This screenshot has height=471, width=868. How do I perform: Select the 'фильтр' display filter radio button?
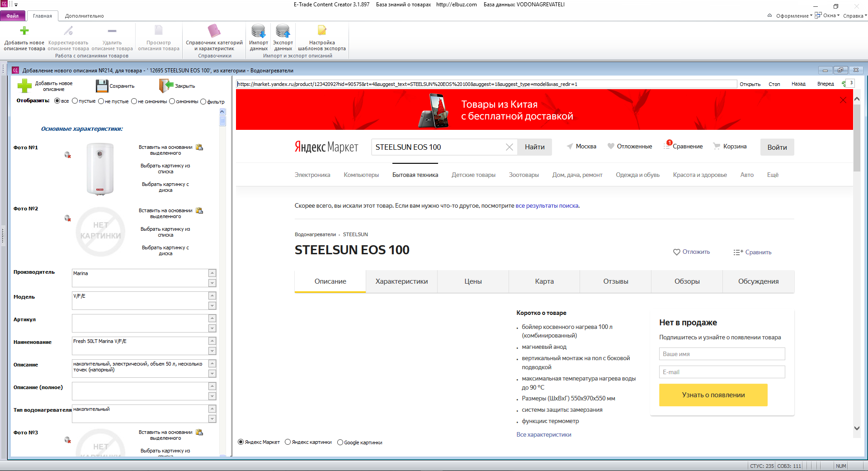click(x=203, y=102)
